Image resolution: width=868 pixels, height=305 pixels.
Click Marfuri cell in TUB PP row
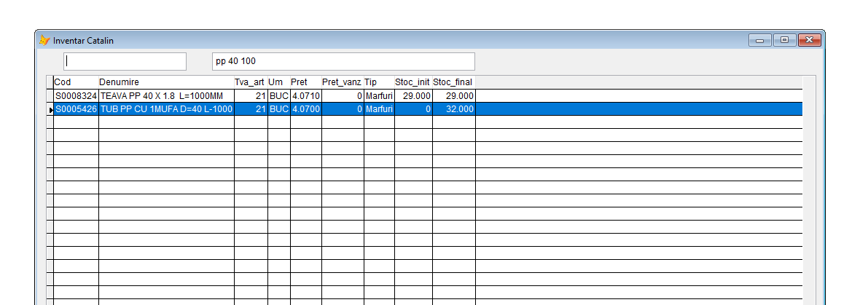[379, 109]
